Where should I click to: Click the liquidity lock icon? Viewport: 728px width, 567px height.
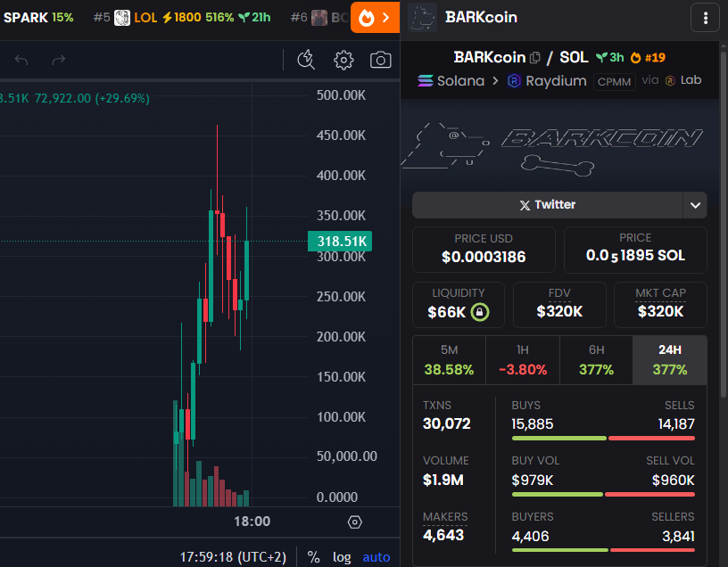pos(480,312)
